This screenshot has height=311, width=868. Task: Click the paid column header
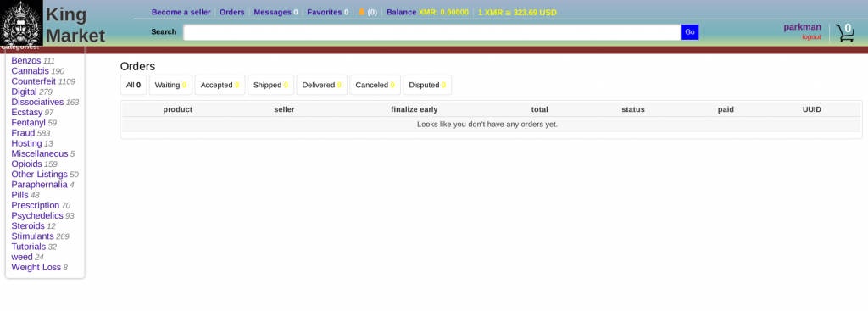[726, 109]
